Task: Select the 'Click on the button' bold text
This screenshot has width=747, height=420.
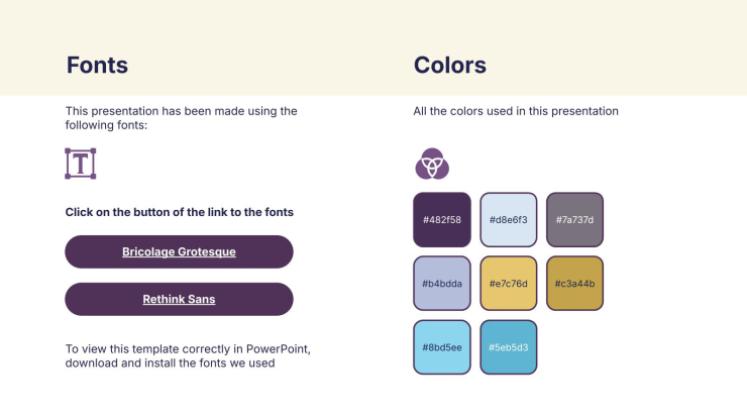Action: (x=179, y=212)
